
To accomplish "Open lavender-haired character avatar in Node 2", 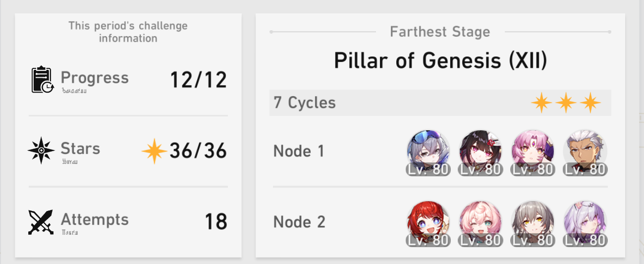I will point(586,223).
